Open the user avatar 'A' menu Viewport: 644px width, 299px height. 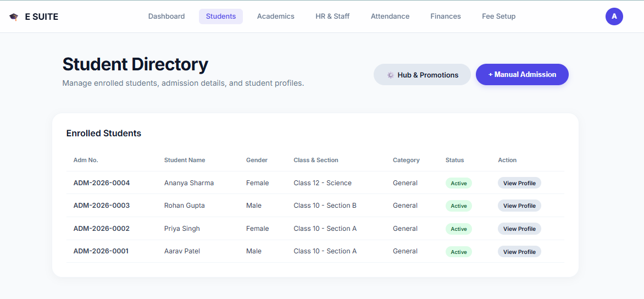614,16
